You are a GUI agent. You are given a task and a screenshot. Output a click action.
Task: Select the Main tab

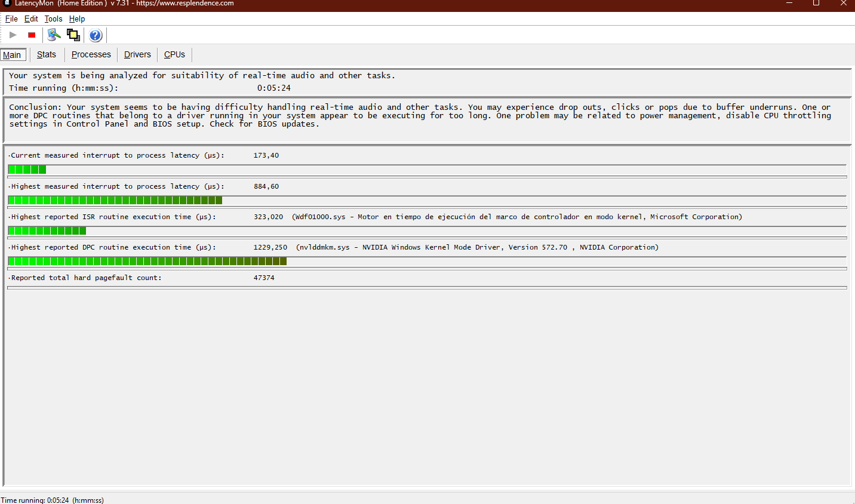13,55
